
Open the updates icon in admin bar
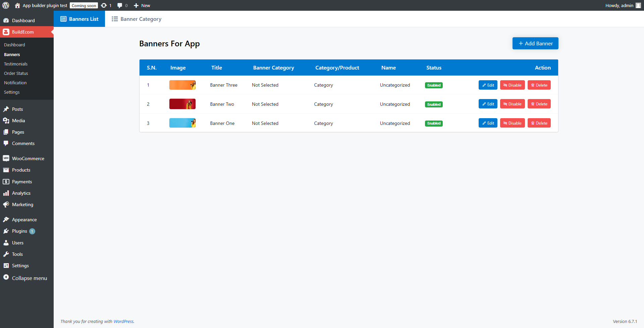(104, 5)
